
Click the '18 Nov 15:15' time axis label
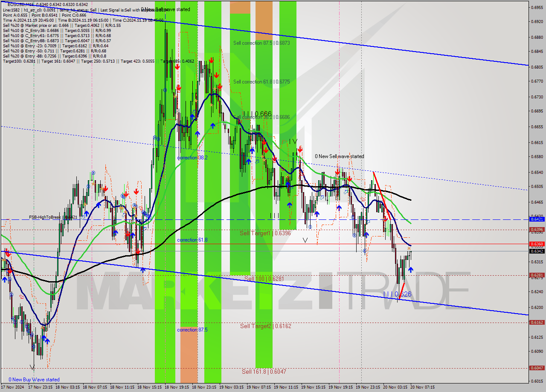point(150,387)
